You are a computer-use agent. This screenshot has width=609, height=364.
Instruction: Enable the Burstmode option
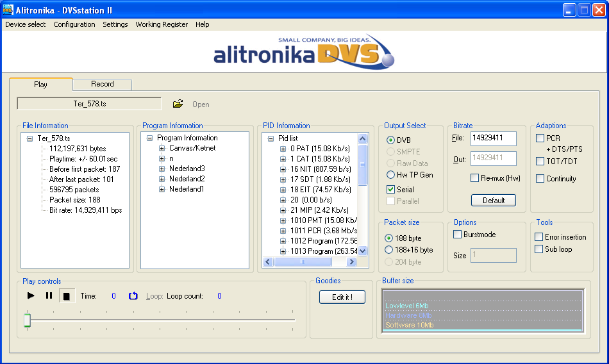[x=458, y=235]
